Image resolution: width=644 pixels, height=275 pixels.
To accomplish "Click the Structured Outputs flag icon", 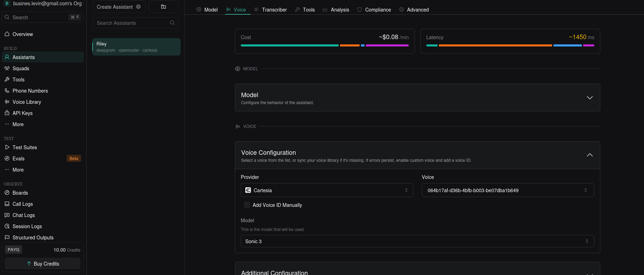I will coord(7,237).
